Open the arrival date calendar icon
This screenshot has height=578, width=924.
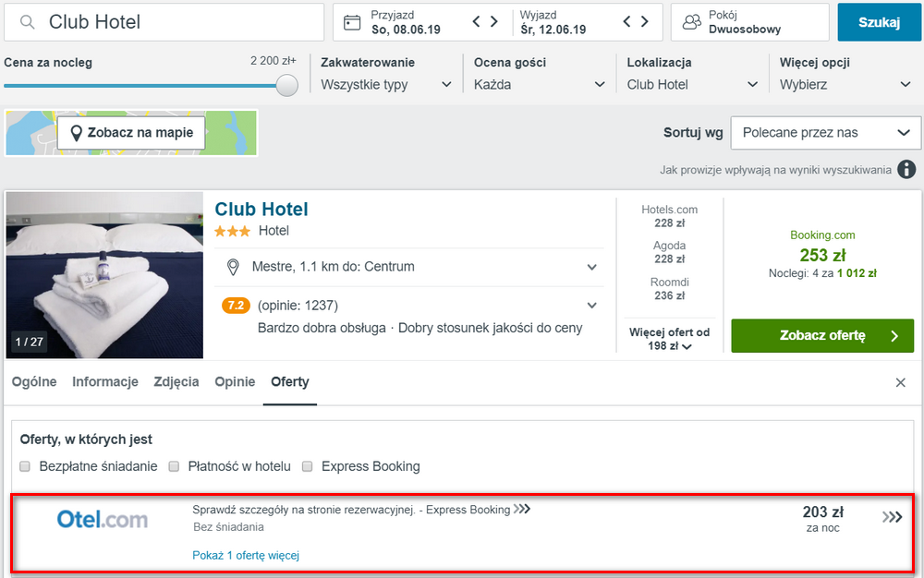point(352,23)
